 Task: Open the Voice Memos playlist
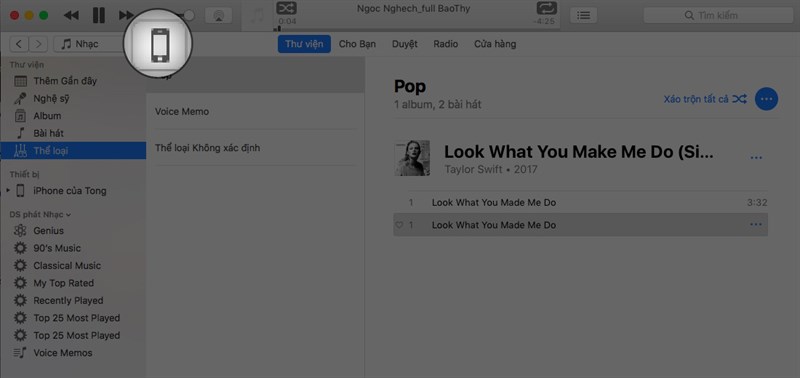tap(73, 352)
